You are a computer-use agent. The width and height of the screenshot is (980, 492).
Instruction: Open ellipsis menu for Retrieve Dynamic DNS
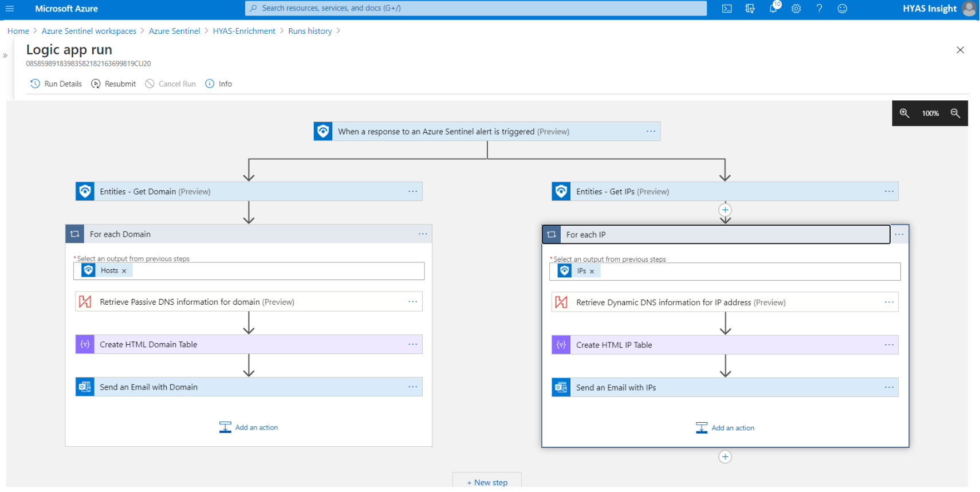[889, 302]
